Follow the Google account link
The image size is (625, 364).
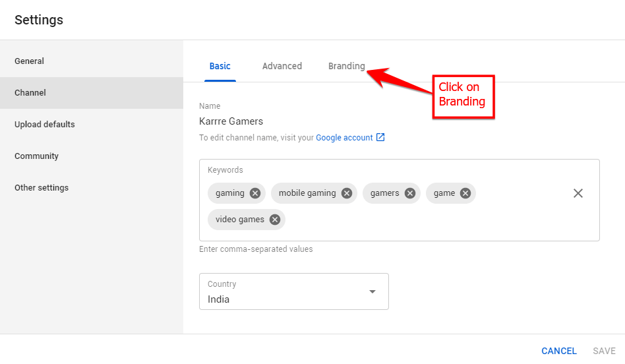pyautogui.click(x=344, y=138)
